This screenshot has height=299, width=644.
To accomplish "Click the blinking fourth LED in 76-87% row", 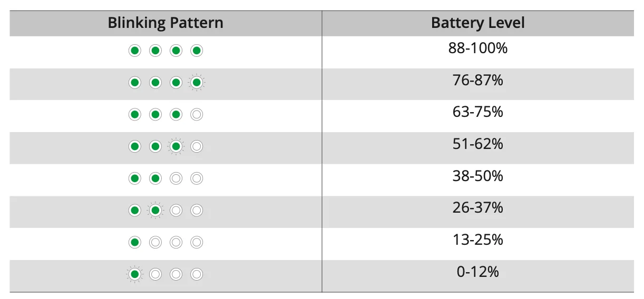I will pos(197,83).
